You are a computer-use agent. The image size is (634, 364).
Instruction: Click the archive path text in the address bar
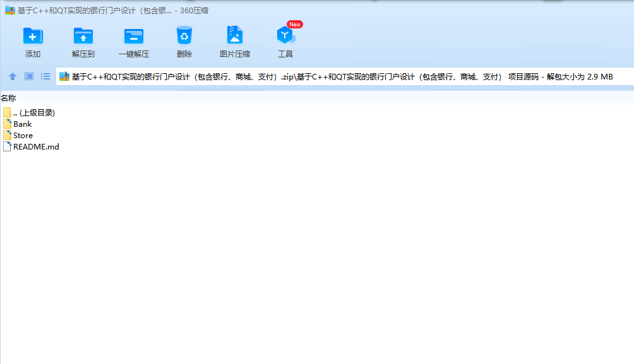(342, 77)
